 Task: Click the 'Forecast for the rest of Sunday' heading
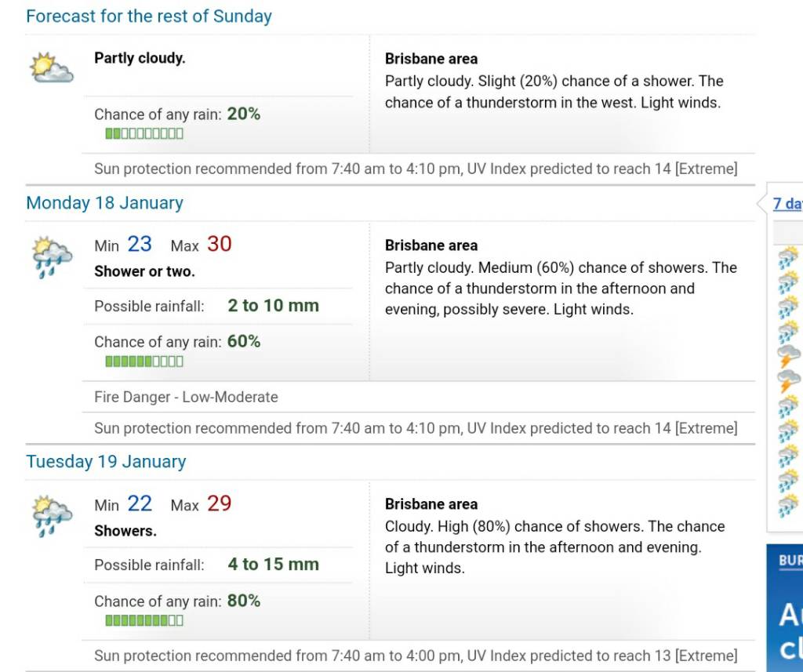148,16
